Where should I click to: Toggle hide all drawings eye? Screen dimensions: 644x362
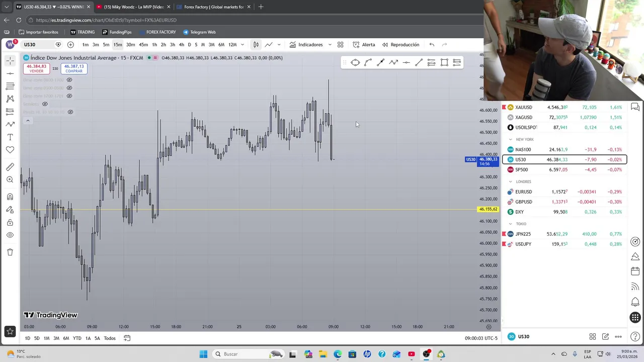pyautogui.click(x=10, y=235)
